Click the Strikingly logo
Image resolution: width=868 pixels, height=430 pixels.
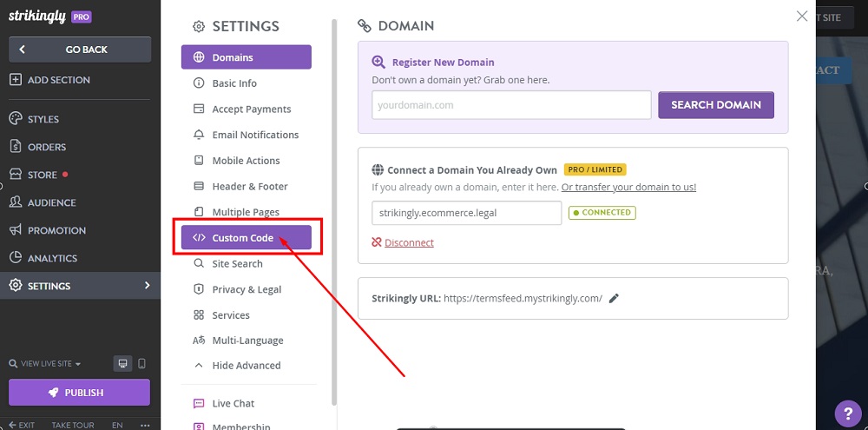click(36, 17)
